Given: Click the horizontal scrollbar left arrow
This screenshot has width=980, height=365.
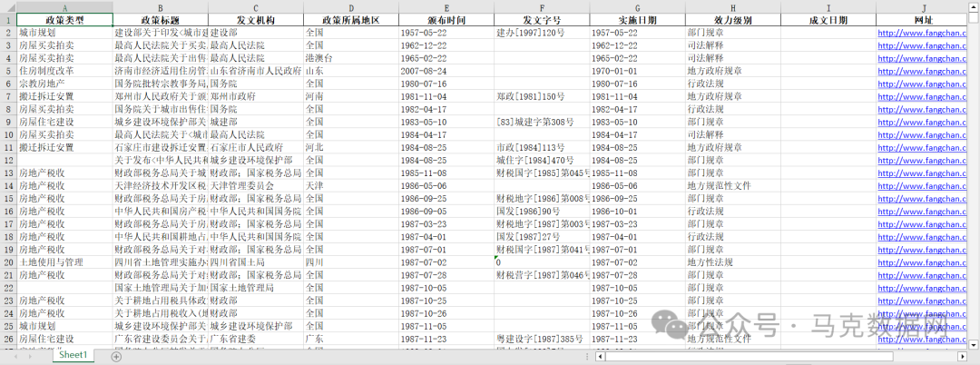Looking at the screenshot, I should [x=600, y=356].
